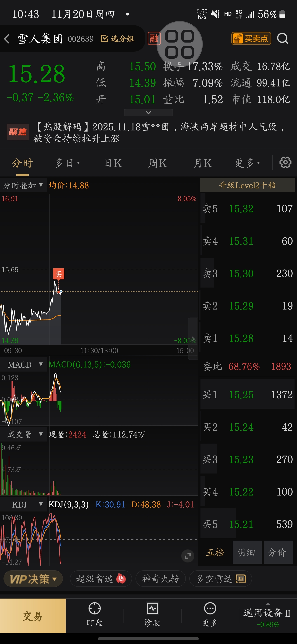297x644 pixels.
Task: Open the 聚焦 hot-stock news headline
Action: coord(148,132)
